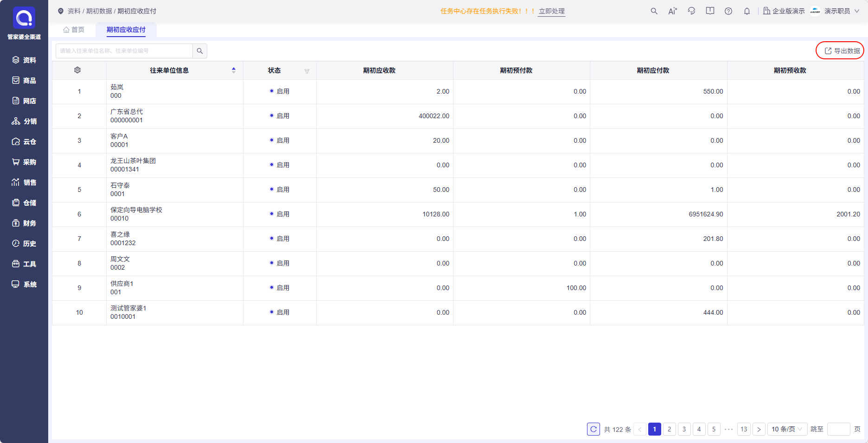Select the 期初应收应付 tab
868x443 pixels.
126,30
